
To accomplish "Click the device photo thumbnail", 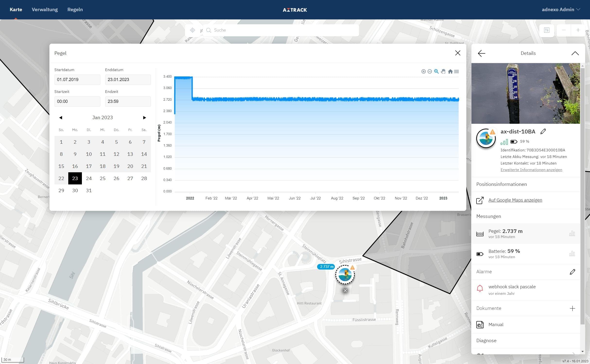I will pyautogui.click(x=526, y=93).
